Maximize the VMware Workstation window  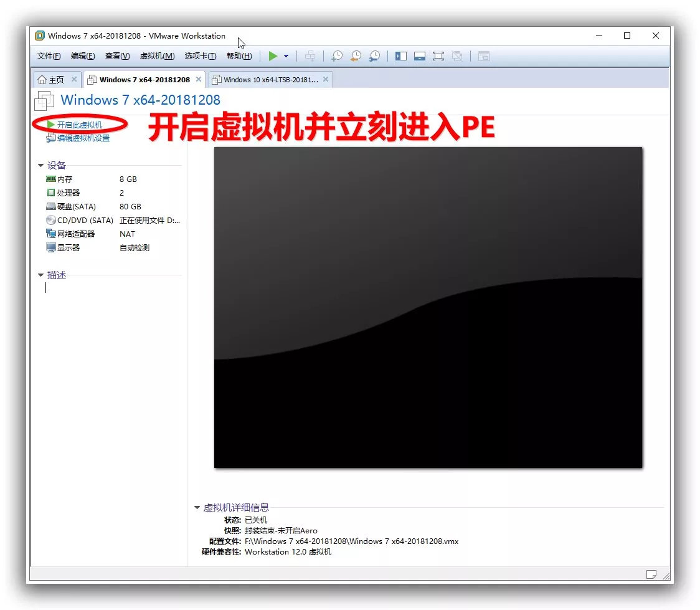click(627, 36)
